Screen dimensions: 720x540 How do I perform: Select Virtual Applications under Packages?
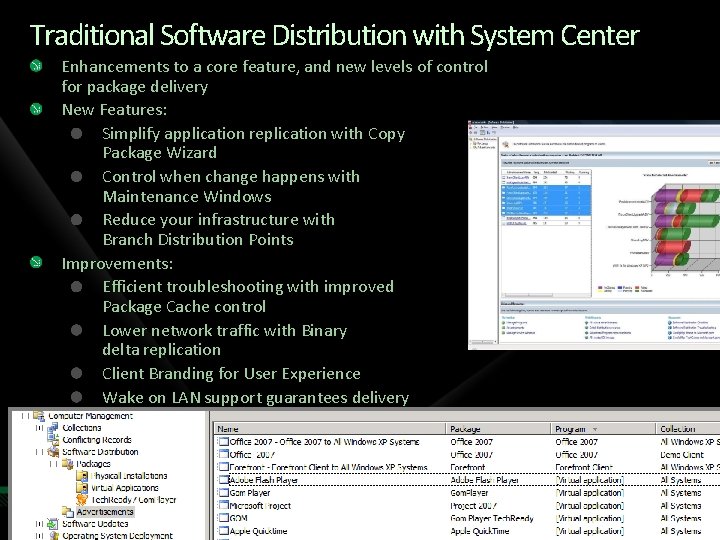[x=124, y=488]
